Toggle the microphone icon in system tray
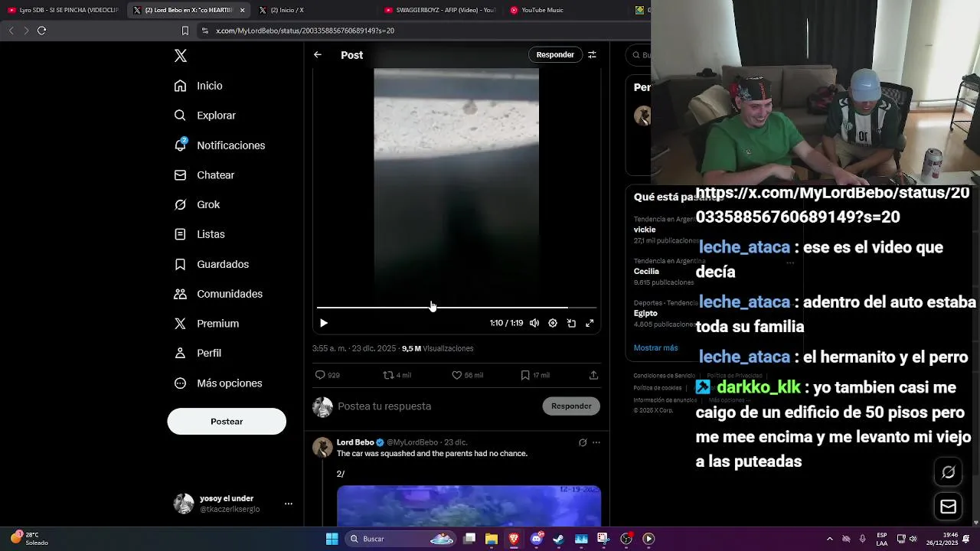 point(863,539)
